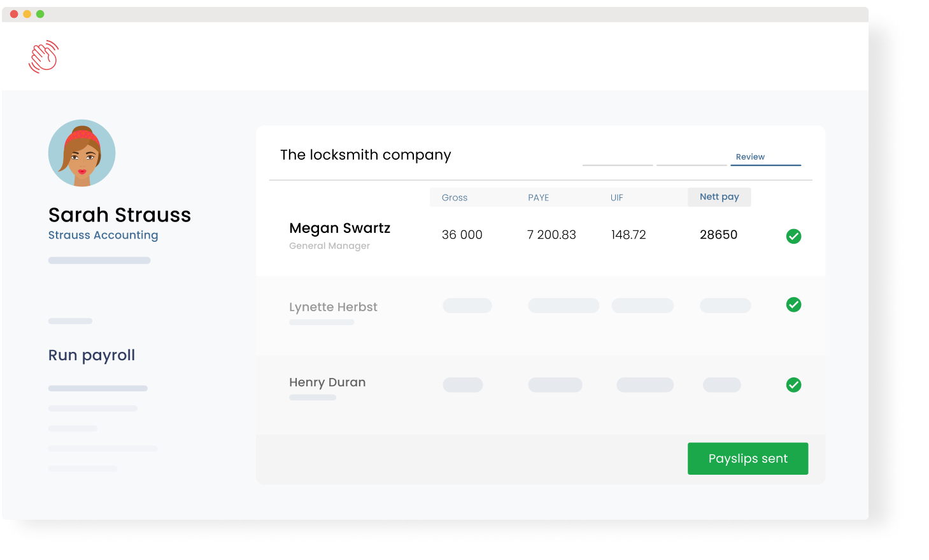
Task: Click gross value 36 000
Action: [462, 235]
